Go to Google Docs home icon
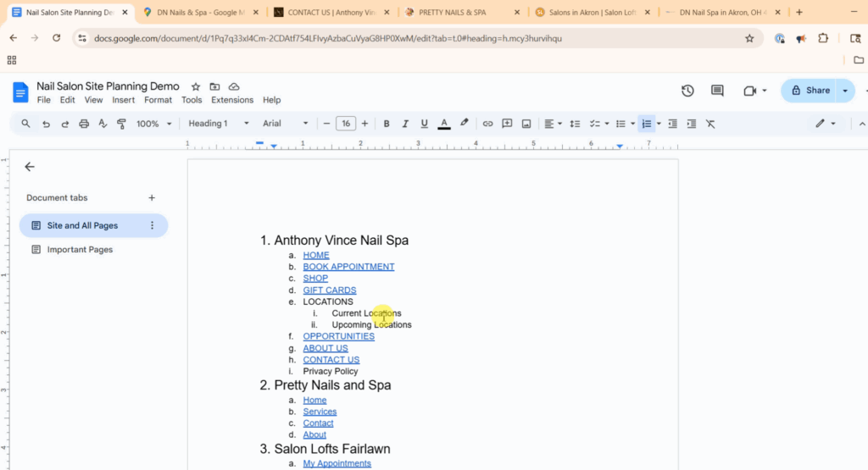 (20, 92)
